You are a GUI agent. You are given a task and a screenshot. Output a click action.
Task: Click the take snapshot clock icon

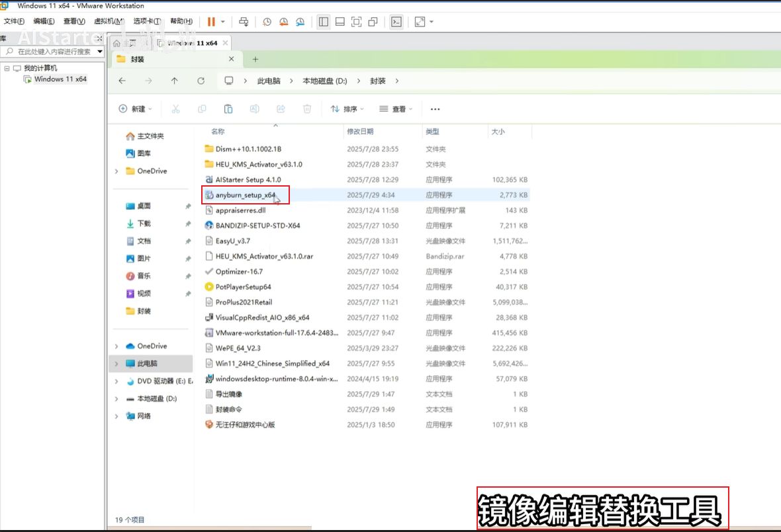[x=267, y=22]
